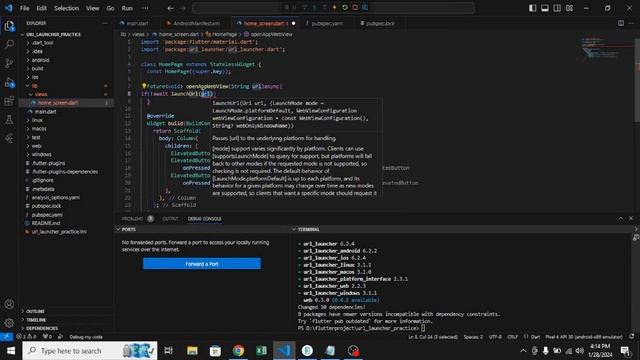Open the Run menu
This screenshot has height=360, width=640.
click(127, 8)
